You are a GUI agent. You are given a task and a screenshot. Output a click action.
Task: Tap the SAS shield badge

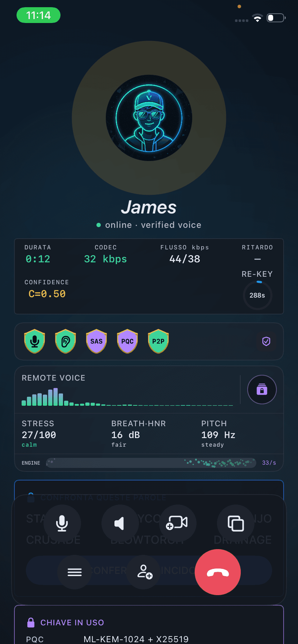pyautogui.click(x=96, y=341)
